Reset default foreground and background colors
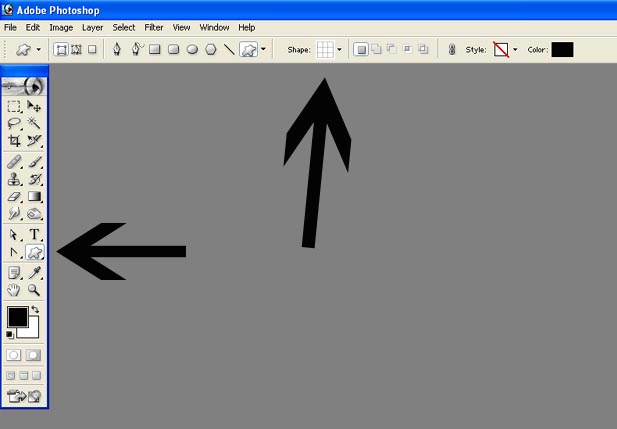Screen dimensions: 617x429 coord(9,335)
